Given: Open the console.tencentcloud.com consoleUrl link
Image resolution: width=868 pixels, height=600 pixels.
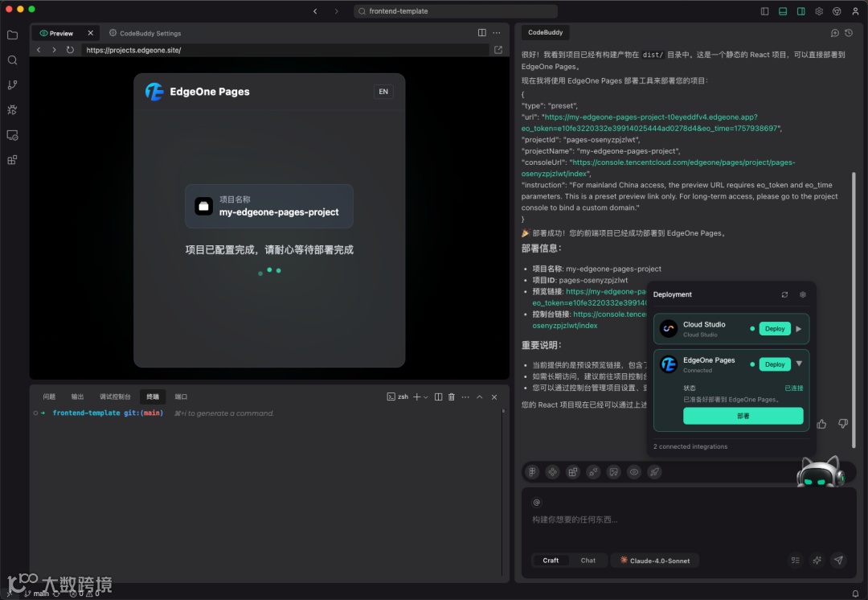Looking at the screenshot, I should coord(659,168).
